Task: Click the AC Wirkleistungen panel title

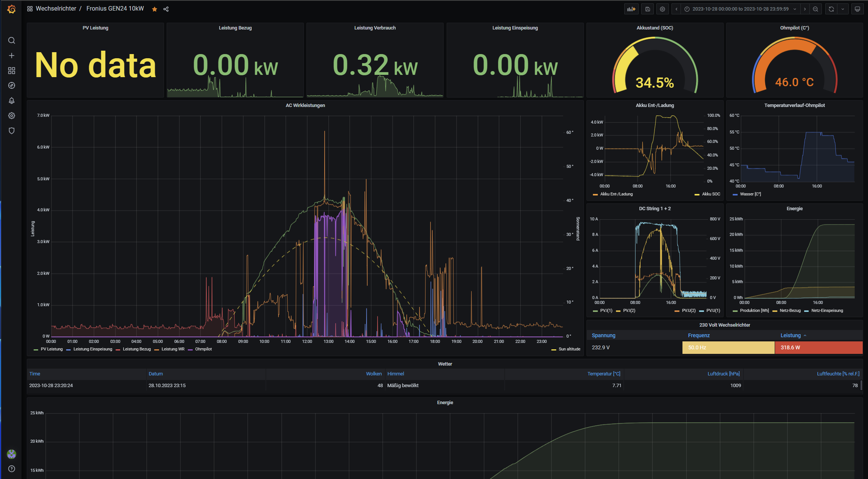Action: coord(305,105)
